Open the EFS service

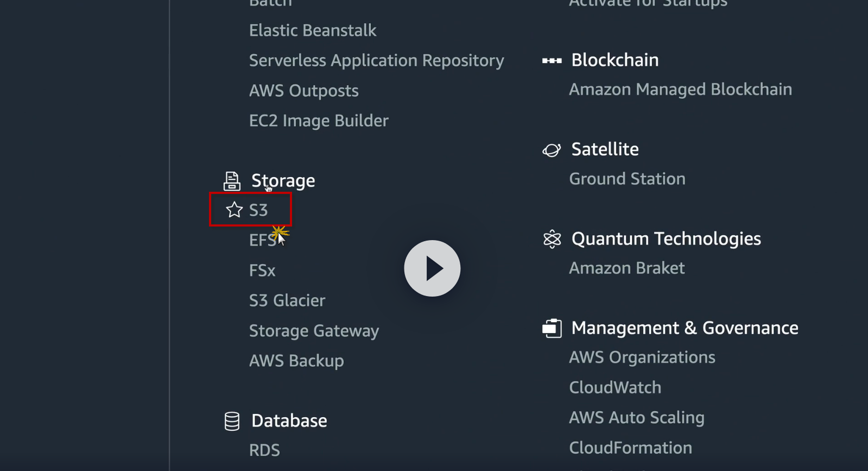(262, 240)
